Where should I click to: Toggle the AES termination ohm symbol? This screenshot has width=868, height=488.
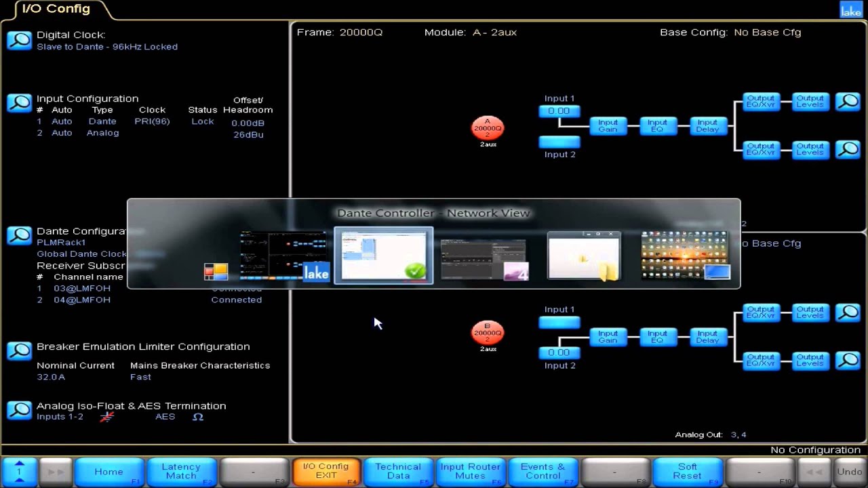(x=197, y=417)
